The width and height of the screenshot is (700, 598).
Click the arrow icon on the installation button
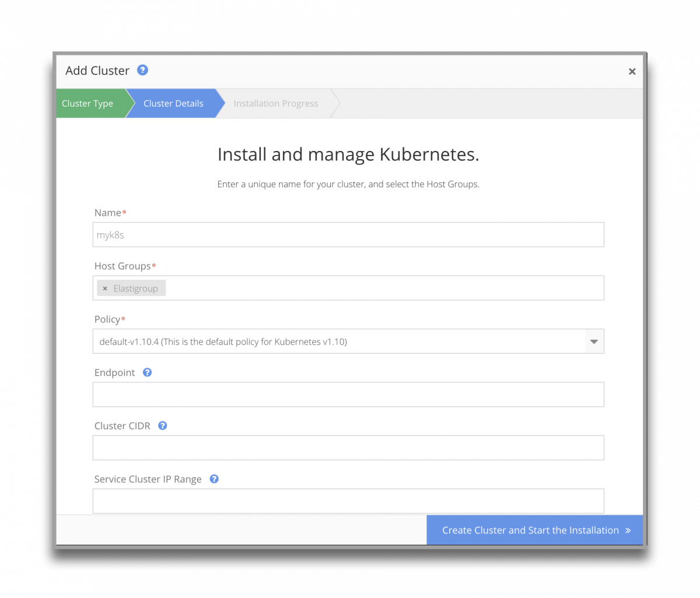click(629, 530)
